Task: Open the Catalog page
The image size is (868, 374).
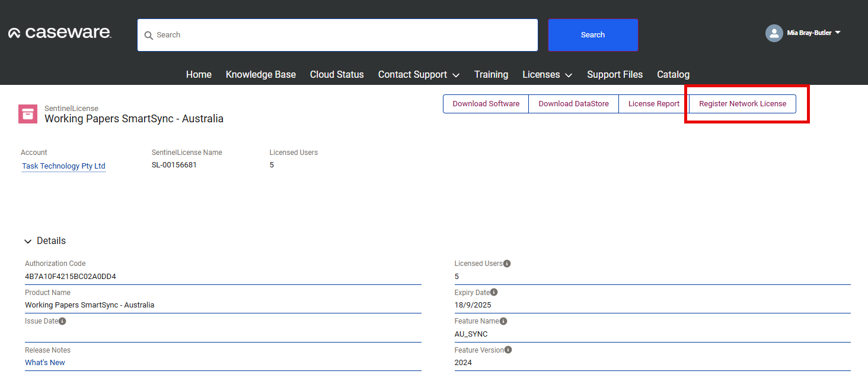Action: 673,74
